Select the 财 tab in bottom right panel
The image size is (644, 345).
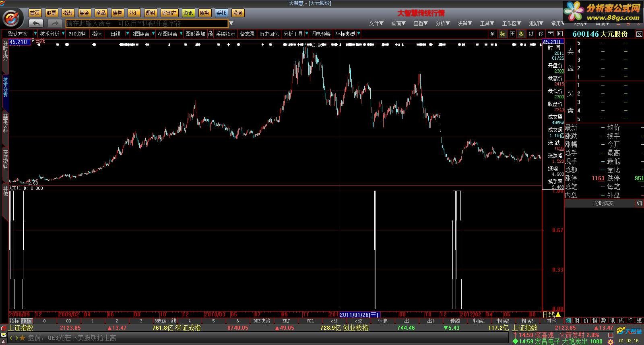(577, 321)
